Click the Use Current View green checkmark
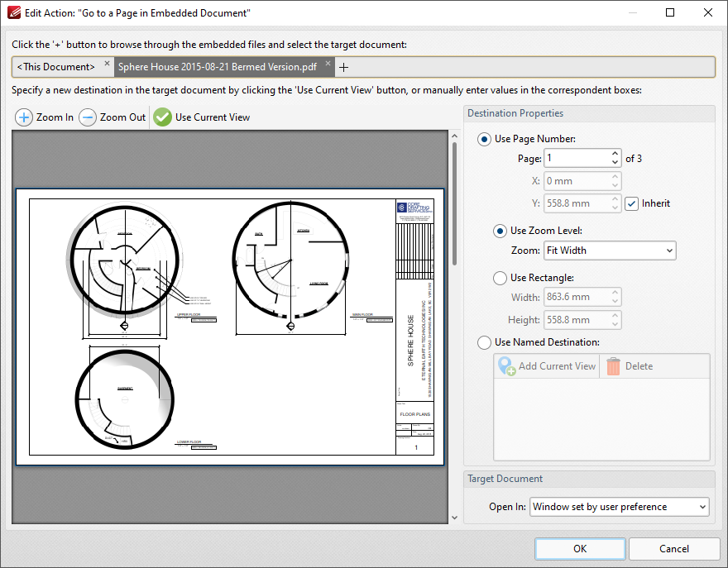This screenshot has width=728, height=568. 162,117
